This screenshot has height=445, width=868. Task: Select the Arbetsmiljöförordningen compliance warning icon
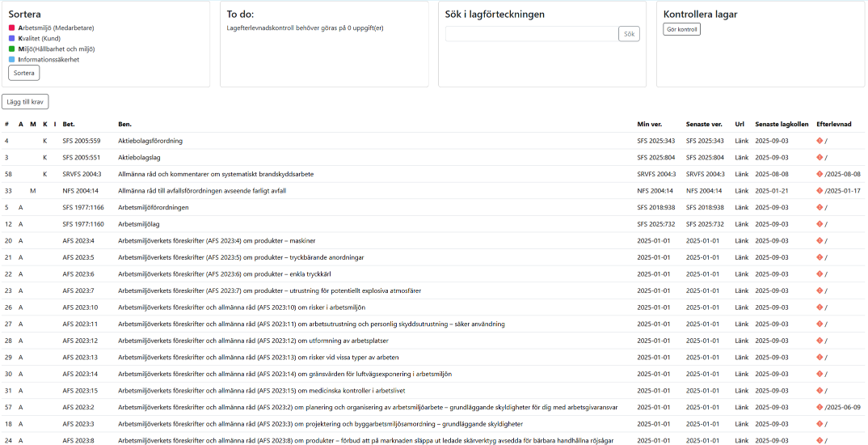pos(820,207)
